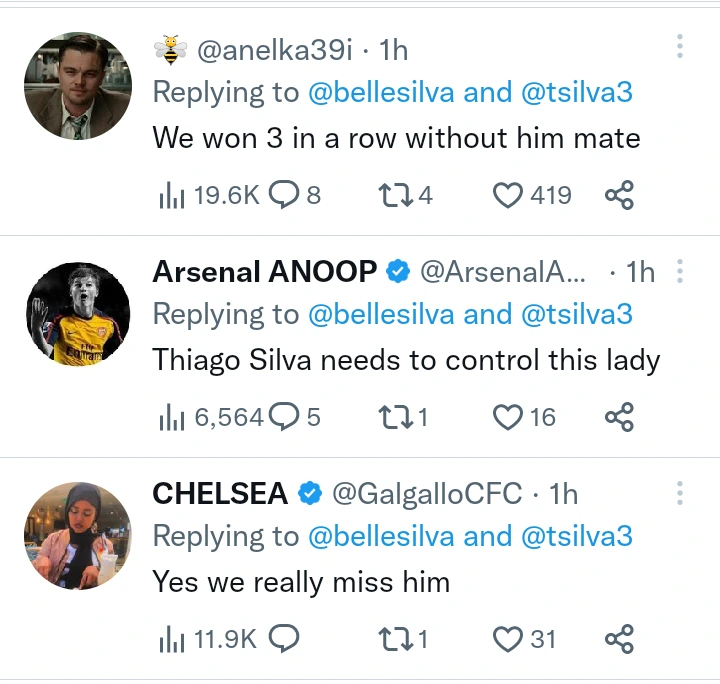Open the CHELSEA user's profile picture
The image size is (720, 684).
click(x=78, y=535)
